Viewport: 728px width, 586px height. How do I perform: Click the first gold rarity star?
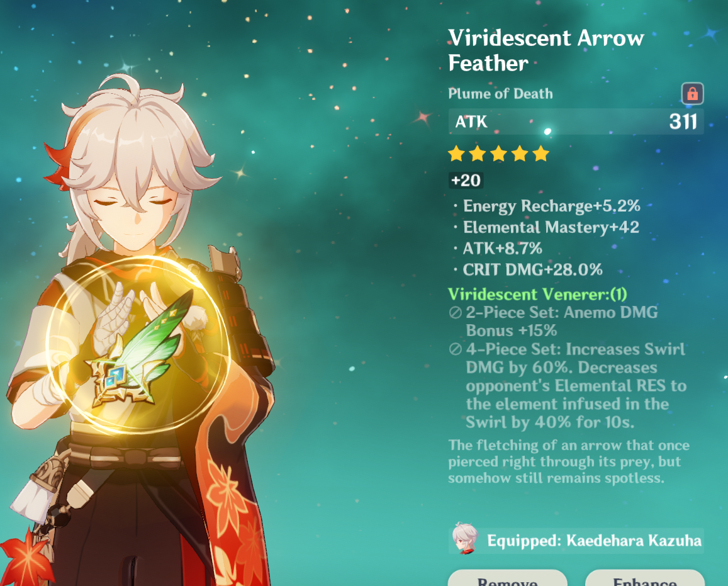[x=457, y=153]
